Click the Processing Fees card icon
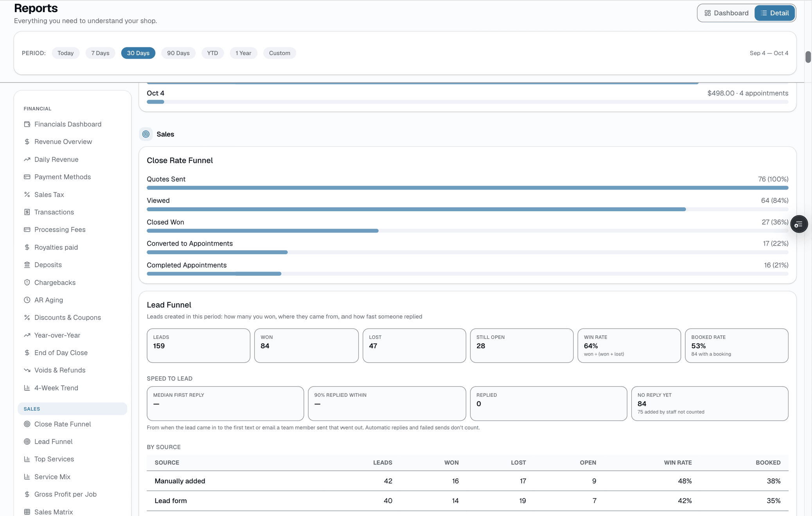Screen dimensions: 812x516 tap(27, 230)
